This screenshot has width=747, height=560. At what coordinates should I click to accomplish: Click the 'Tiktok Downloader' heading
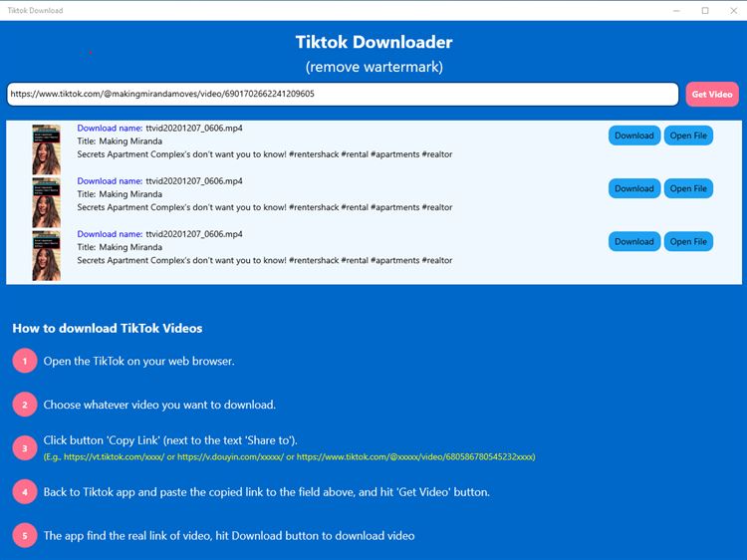click(x=373, y=42)
